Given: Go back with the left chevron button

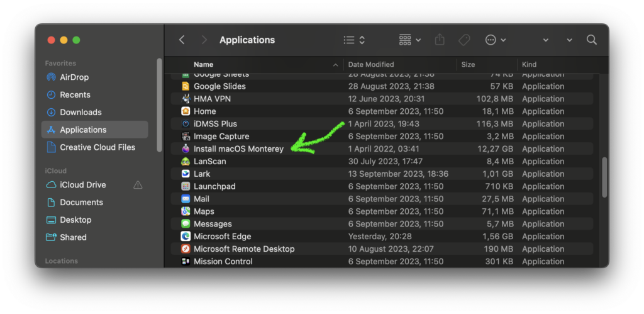Looking at the screenshot, I should [x=182, y=40].
